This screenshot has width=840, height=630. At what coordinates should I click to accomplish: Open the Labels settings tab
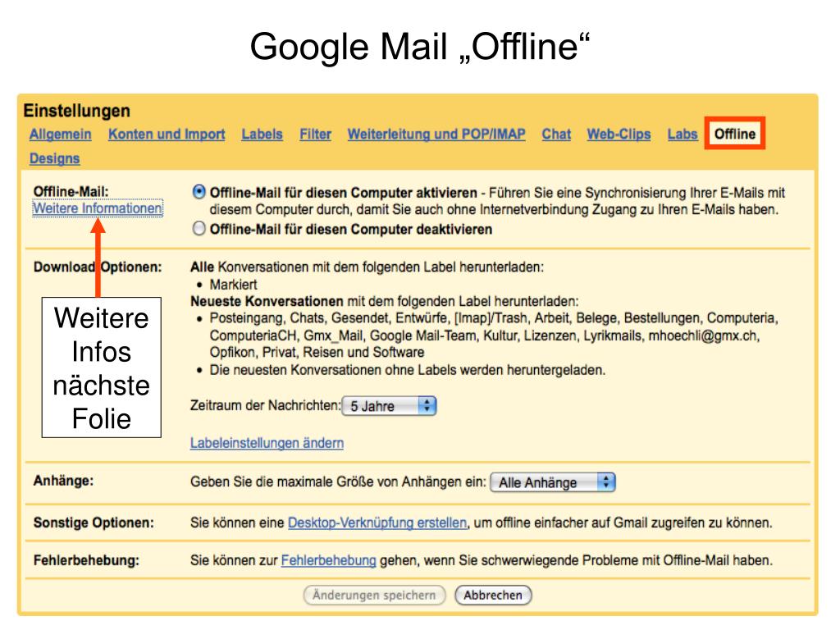click(262, 134)
